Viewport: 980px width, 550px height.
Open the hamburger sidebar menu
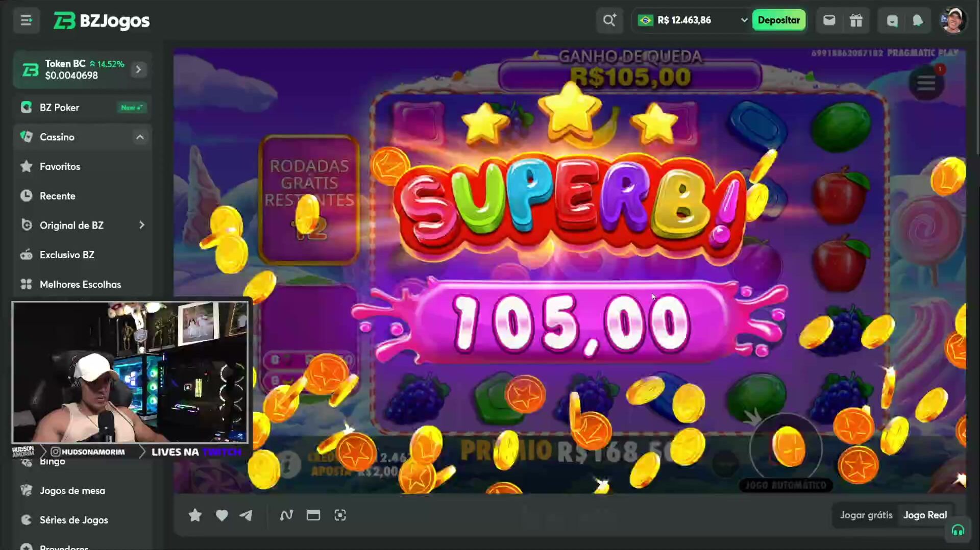click(26, 20)
